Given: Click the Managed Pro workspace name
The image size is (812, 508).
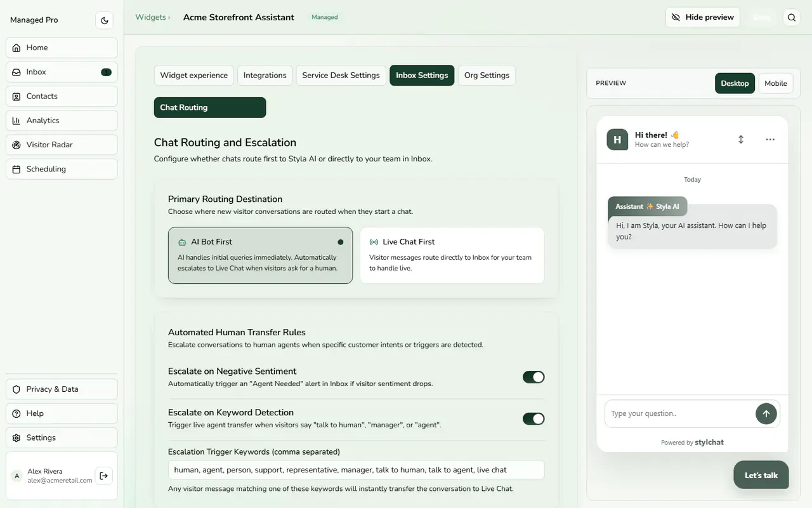Looking at the screenshot, I should coord(34,20).
